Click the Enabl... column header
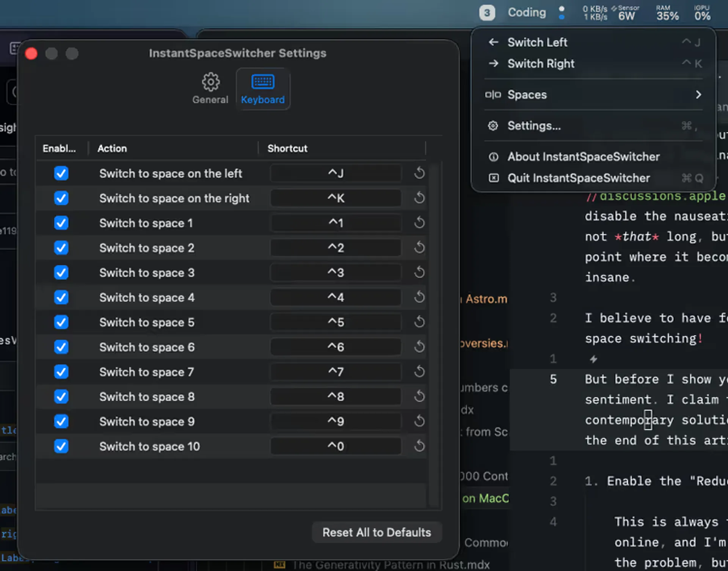728x571 pixels. 59,148
